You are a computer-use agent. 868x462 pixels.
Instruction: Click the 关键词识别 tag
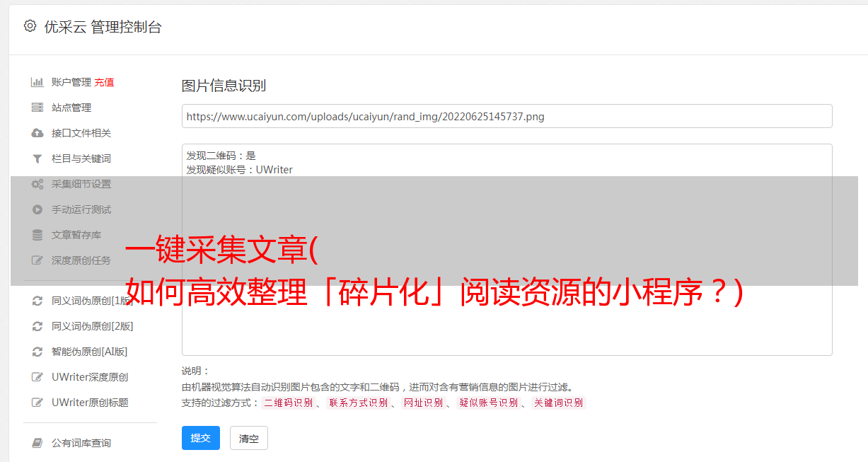click(559, 403)
